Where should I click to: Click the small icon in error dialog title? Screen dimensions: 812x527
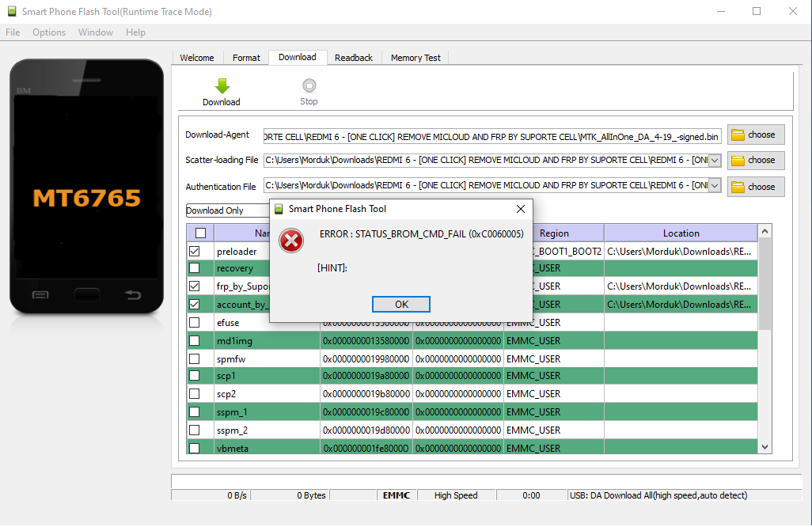click(279, 209)
